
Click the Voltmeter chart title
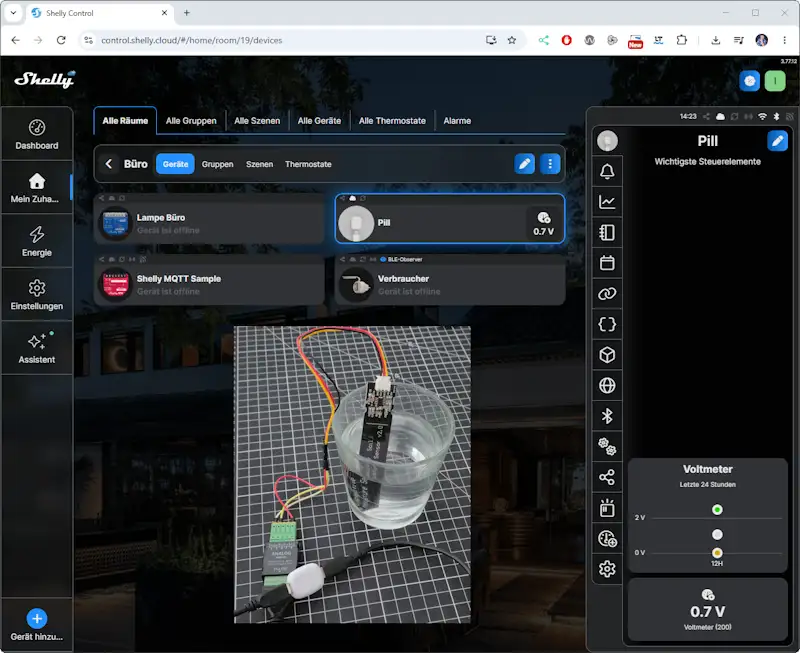point(708,469)
